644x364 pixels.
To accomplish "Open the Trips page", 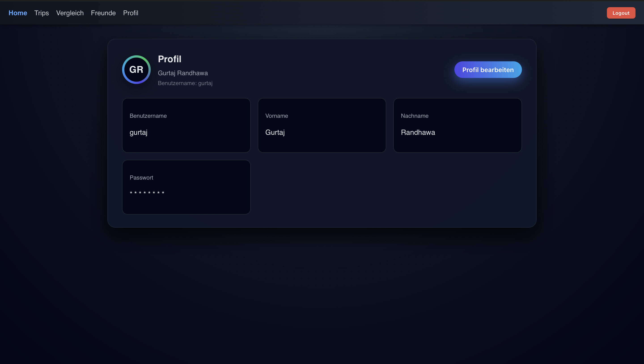I will click(42, 13).
